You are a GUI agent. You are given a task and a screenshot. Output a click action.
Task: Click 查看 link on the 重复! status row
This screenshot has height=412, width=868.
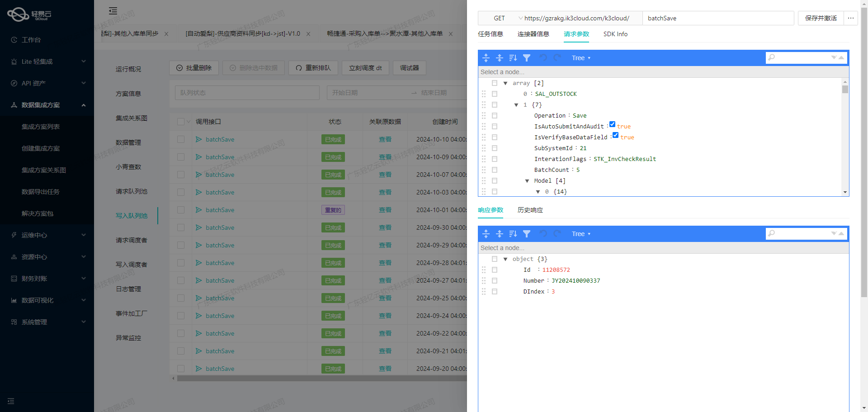tap(385, 210)
